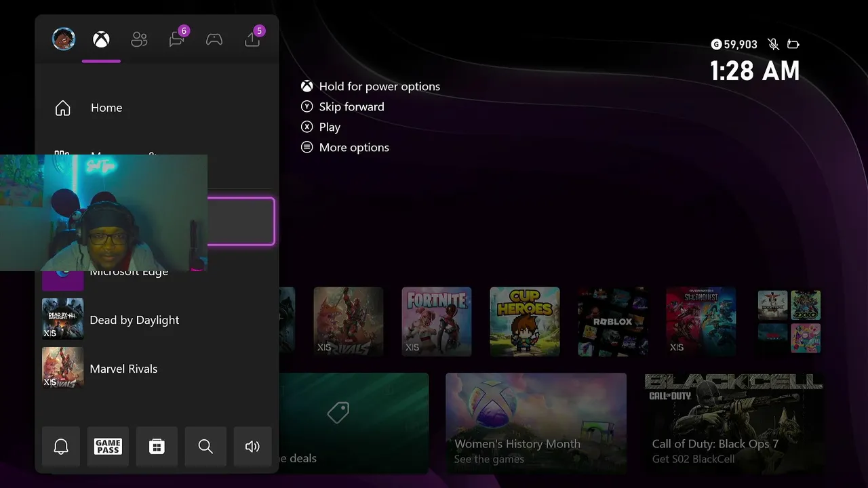
Task: Open Women's History Month promo card
Action: pos(536,423)
